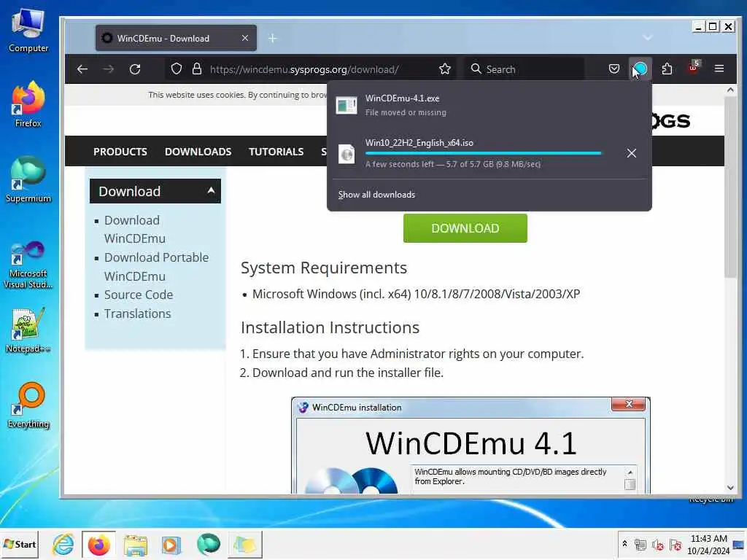
Task: Click the scrollbar up arrow
Action: coord(730,90)
